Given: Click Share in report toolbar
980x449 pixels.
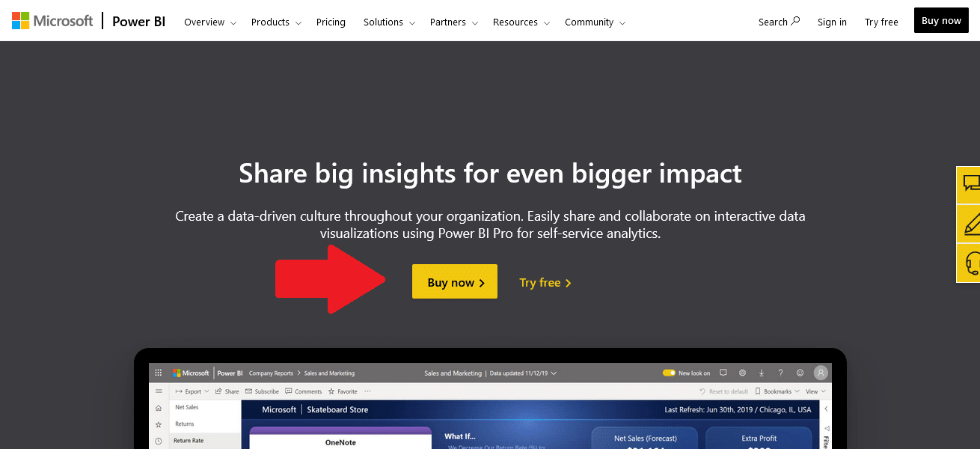Looking at the screenshot, I should (x=227, y=391).
